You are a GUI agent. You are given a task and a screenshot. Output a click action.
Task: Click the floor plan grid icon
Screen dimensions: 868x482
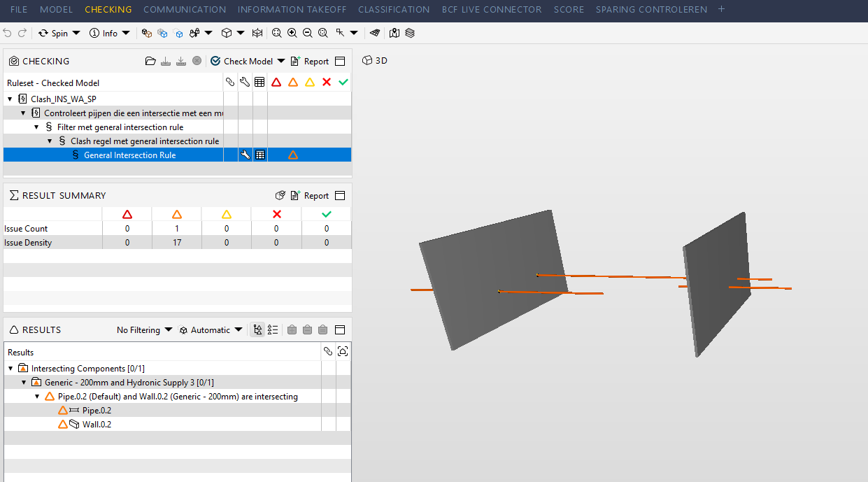(x=375, y=33)
